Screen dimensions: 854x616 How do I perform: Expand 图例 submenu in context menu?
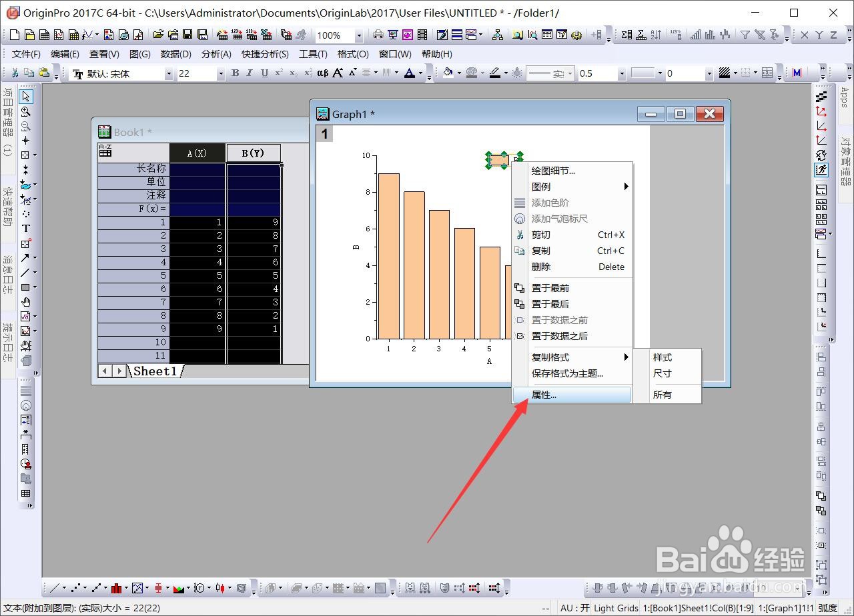click(x=572, y=187)
